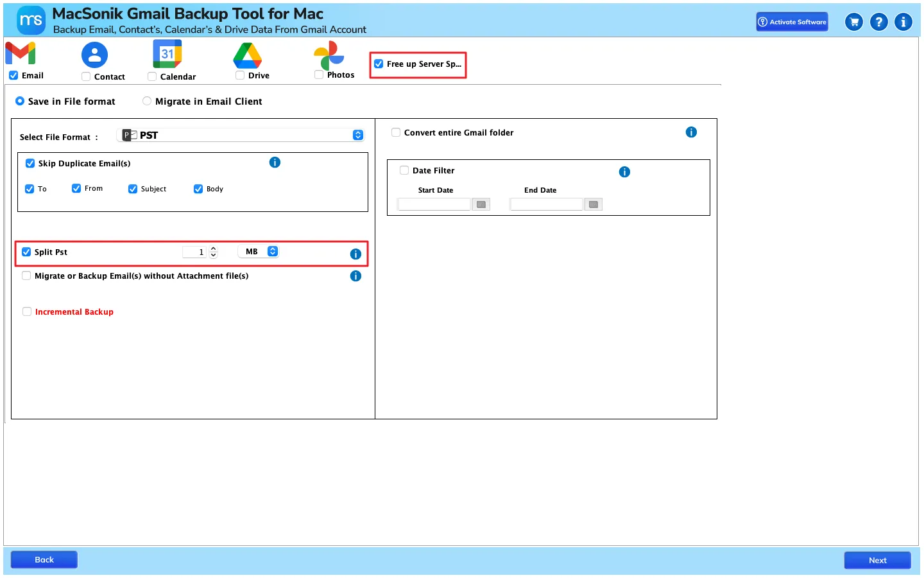Click the Google Photos pinwheel icon
This screenshot has width=924, height=578.
coord(329,55)
